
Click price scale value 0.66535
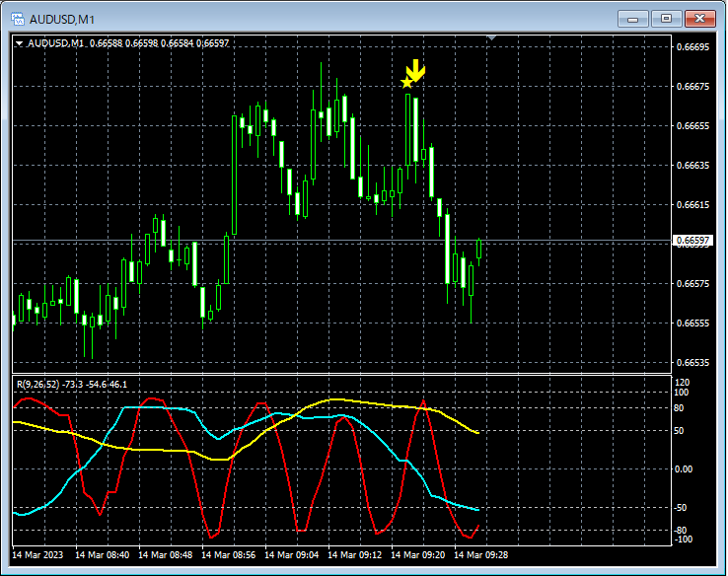click(692, 363)
